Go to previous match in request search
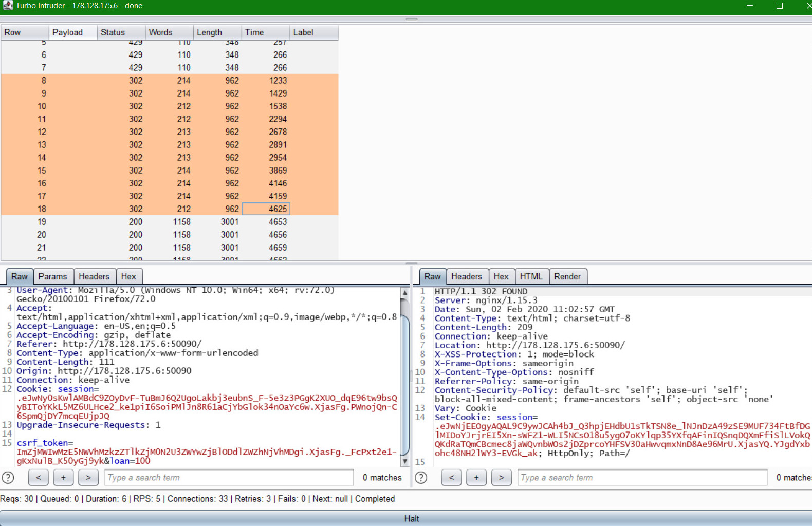 pos(39,478)
